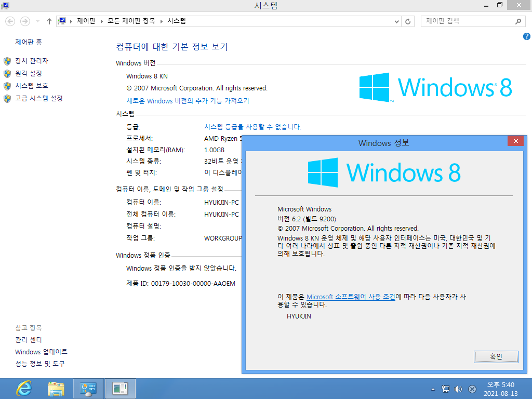Click the shield icon beside 고급 시스템 설정
Image resolution: width=532 pixels, height=399 pixels.
tap(7, 98)
